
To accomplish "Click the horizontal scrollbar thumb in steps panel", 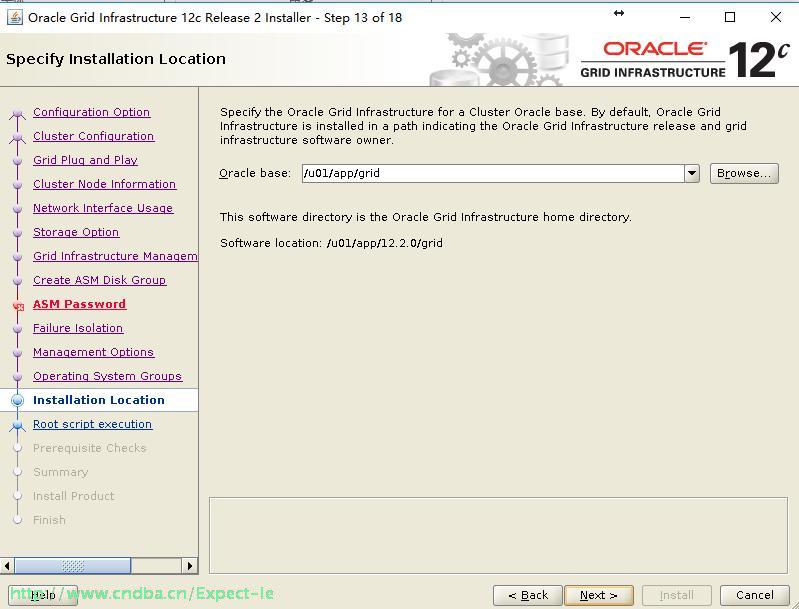I will point(72,566).
